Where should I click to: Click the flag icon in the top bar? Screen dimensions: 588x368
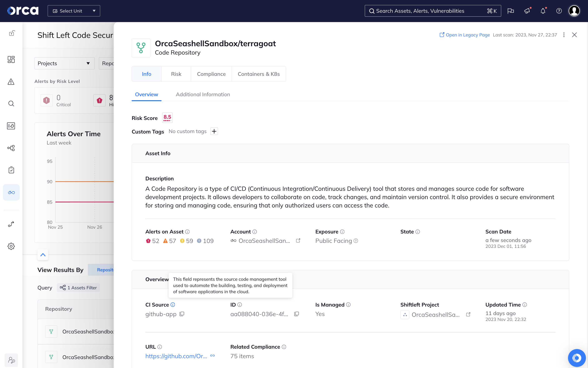point(511,11)
